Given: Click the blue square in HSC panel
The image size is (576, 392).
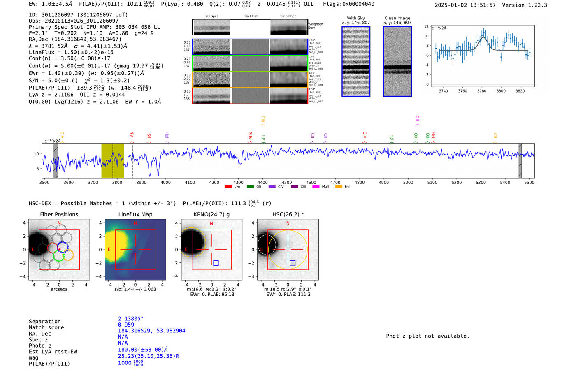Looking at the screenshot, I should pos(293,263).
